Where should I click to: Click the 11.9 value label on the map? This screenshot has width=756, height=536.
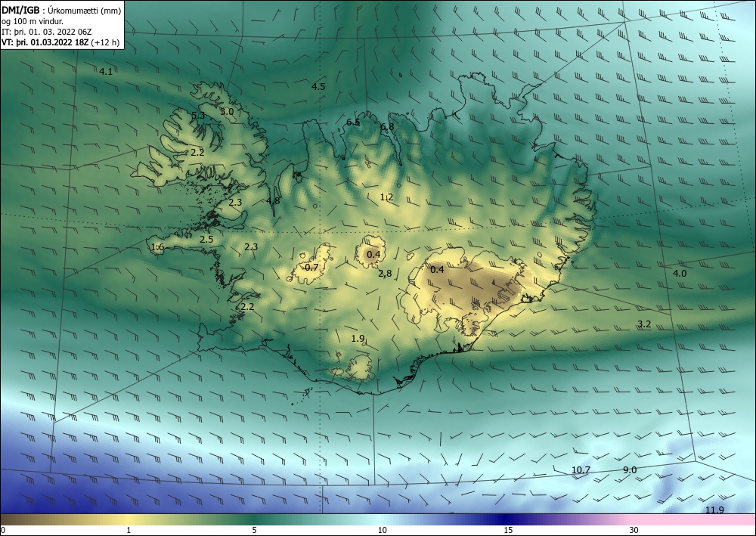714,510
